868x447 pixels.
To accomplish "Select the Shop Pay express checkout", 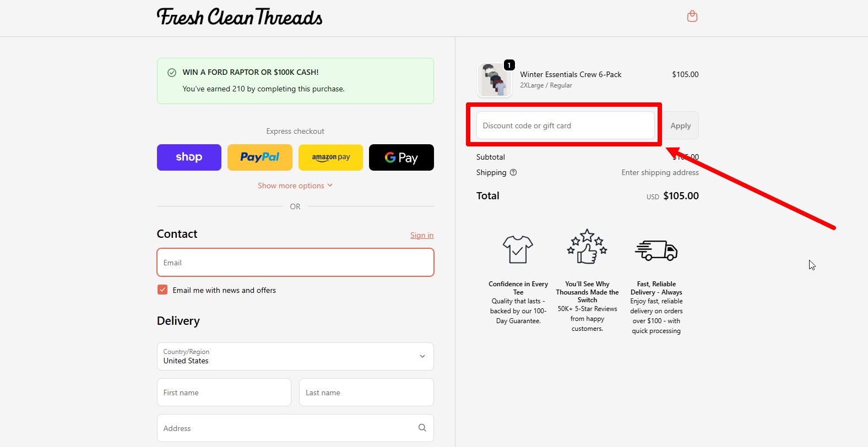I will 189,157.
